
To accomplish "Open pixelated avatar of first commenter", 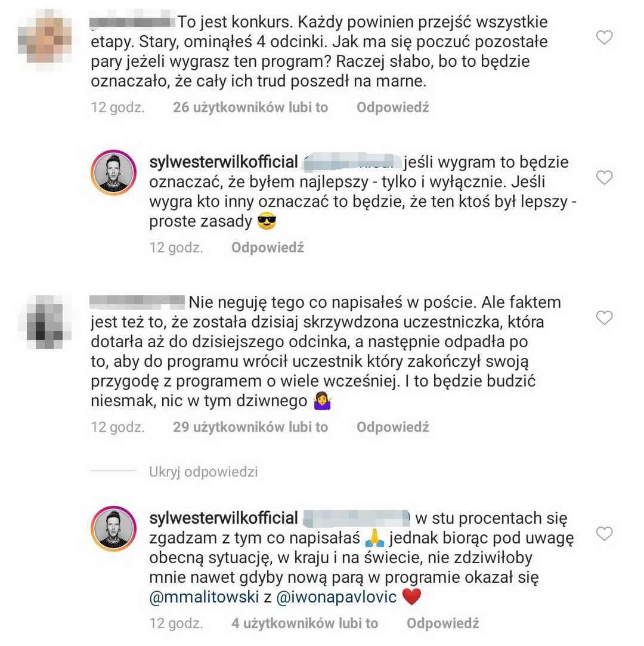I will pyautogui.click(x=45, y=39).
